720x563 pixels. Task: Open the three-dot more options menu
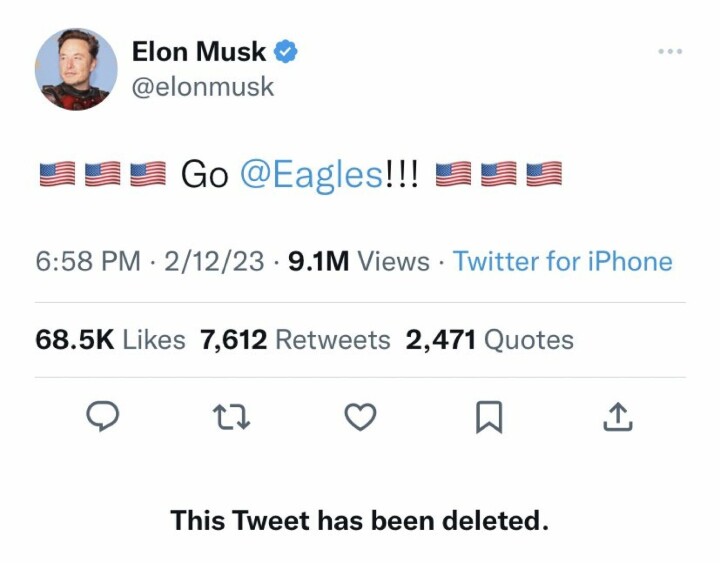click(x=671, y=51)
